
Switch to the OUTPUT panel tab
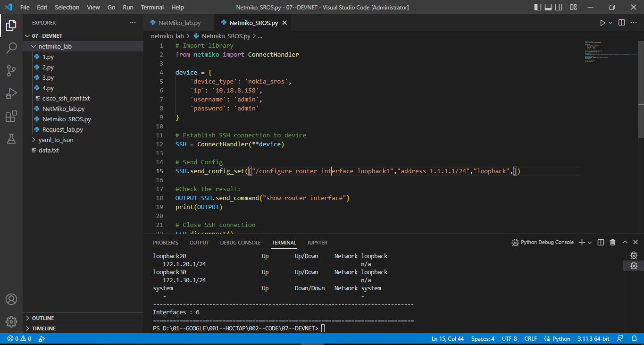coord(199,243)
